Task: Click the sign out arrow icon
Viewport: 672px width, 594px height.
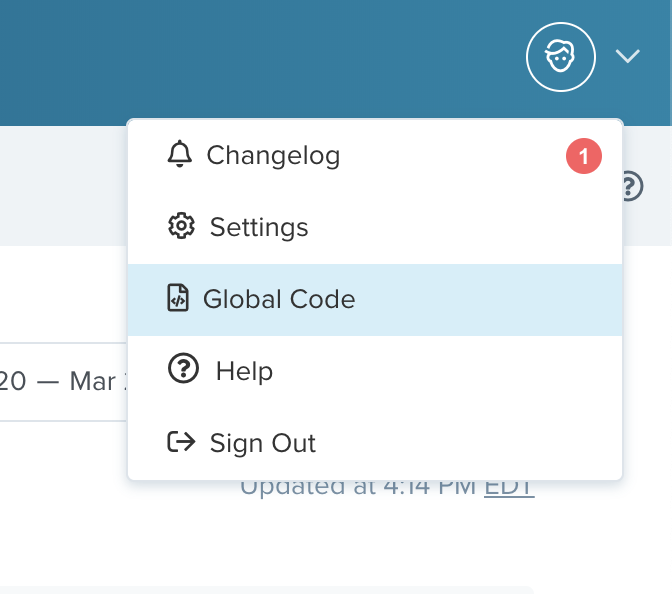Action: [181, 442]
